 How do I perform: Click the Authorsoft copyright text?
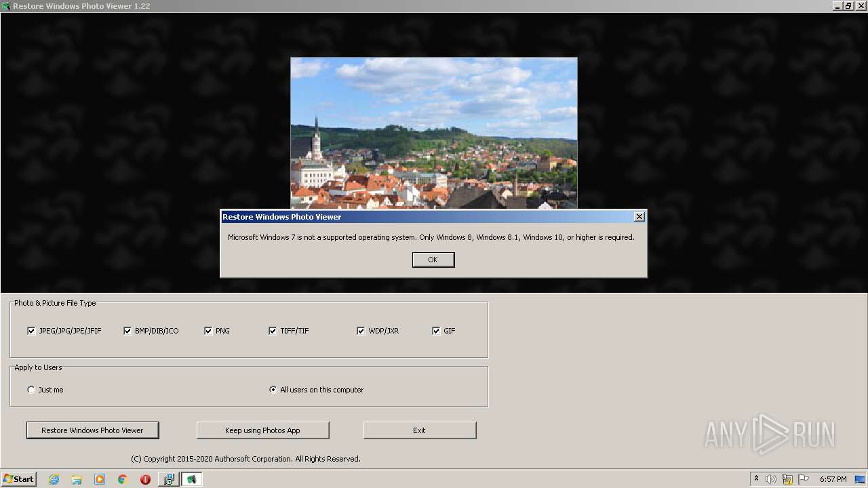click(x=245, y=459)
